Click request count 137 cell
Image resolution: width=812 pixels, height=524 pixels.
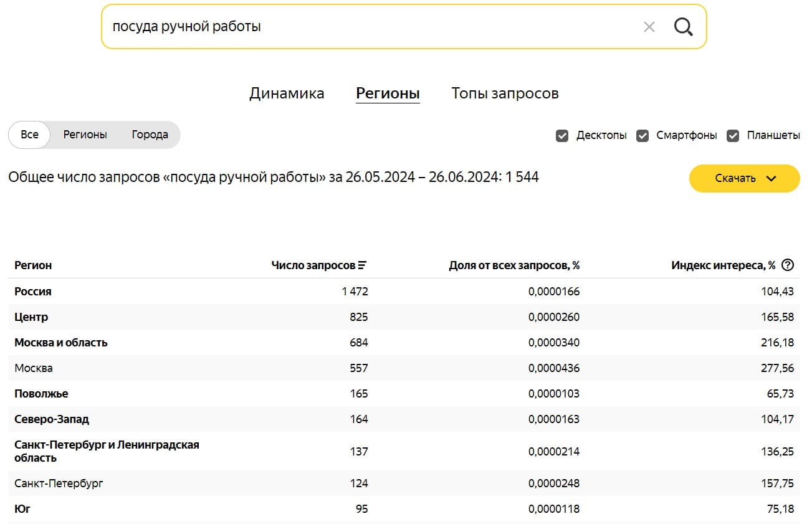click(x=359, y=451)
